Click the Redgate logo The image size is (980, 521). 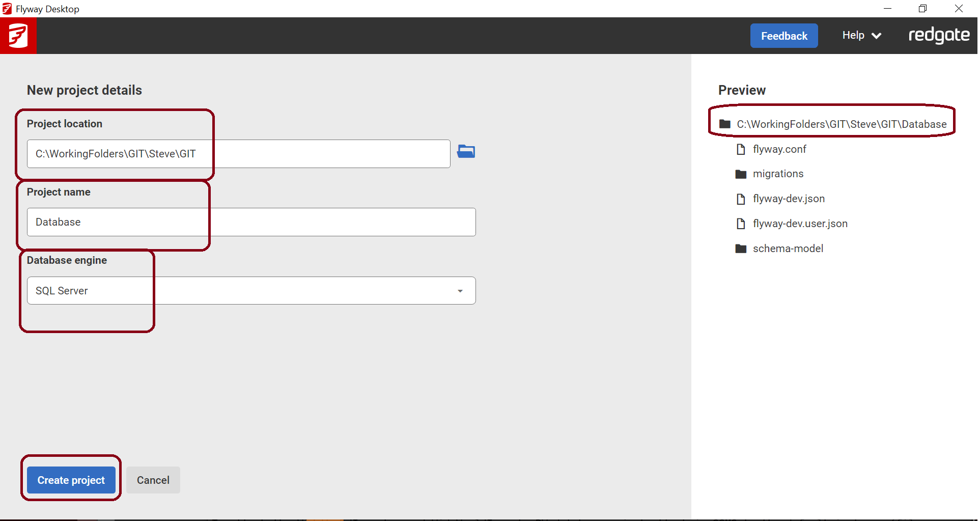[x=939, y=35]
